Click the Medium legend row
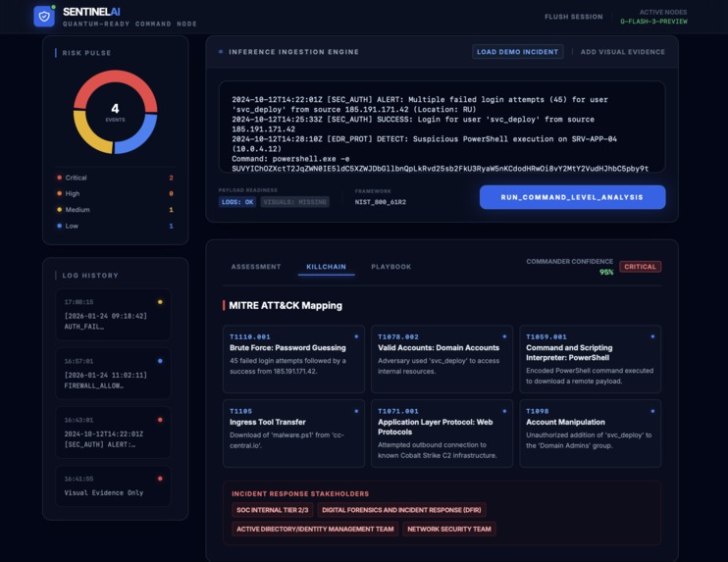Screen dimensions: 728x562 tap(115, 210)
